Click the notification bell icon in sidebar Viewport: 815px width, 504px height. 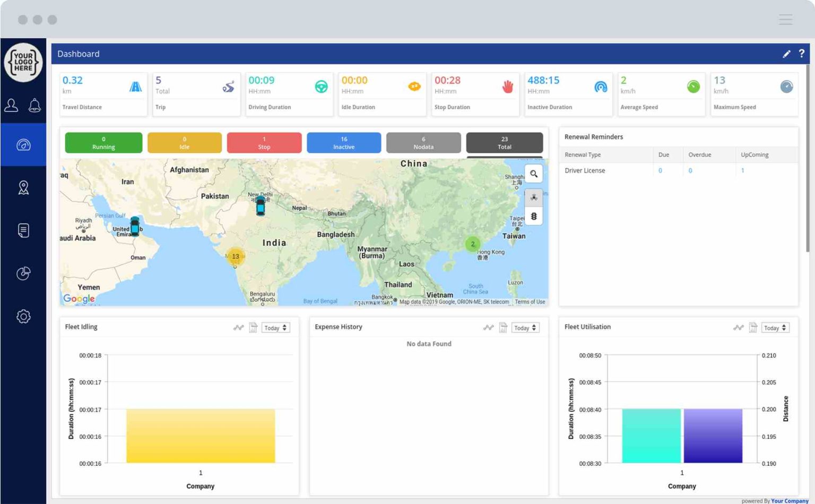[x=34, y=106]
